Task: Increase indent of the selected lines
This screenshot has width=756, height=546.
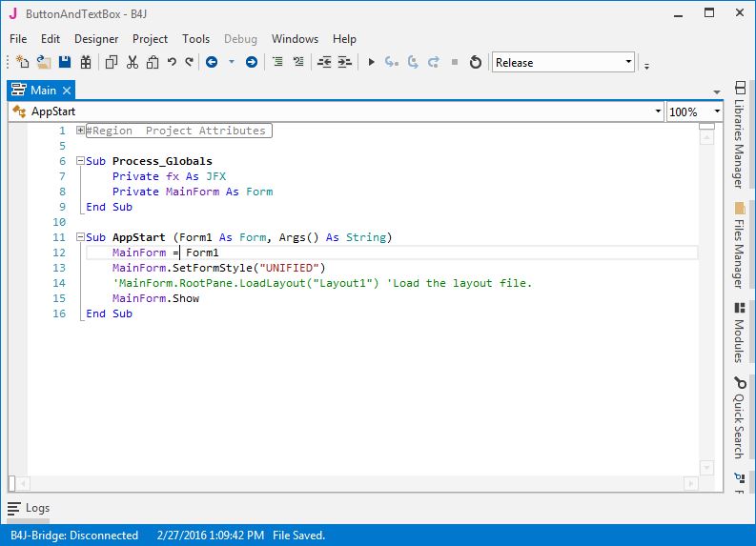Action: tap(345, 62)
